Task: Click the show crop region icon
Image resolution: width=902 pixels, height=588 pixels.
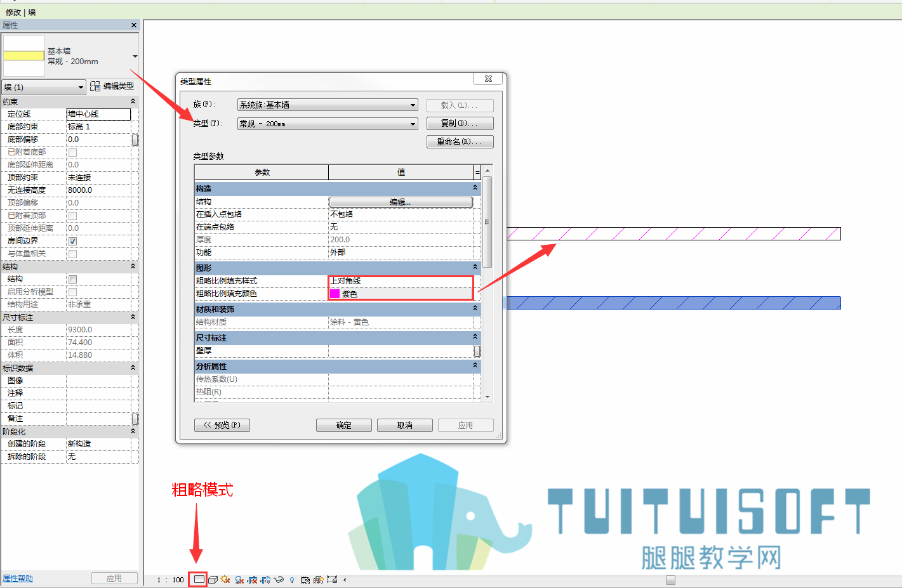Action: point(265,580)
